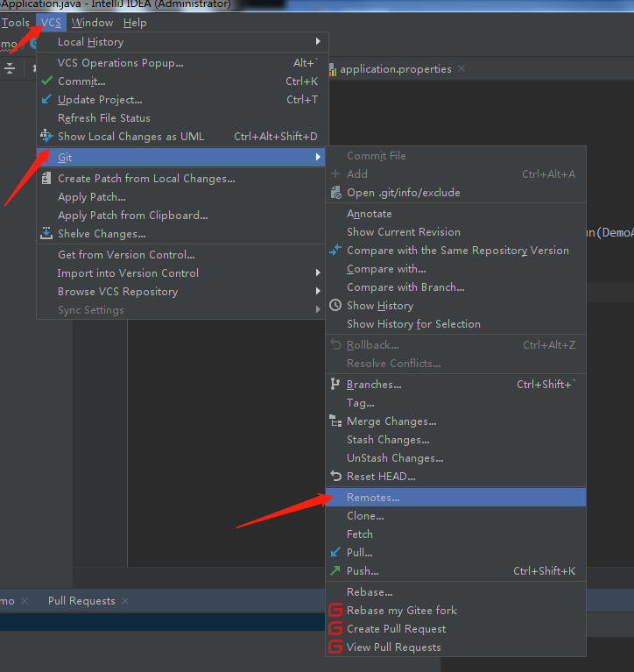
Task: Click View Pull Requests text
Action: point(394,647)
